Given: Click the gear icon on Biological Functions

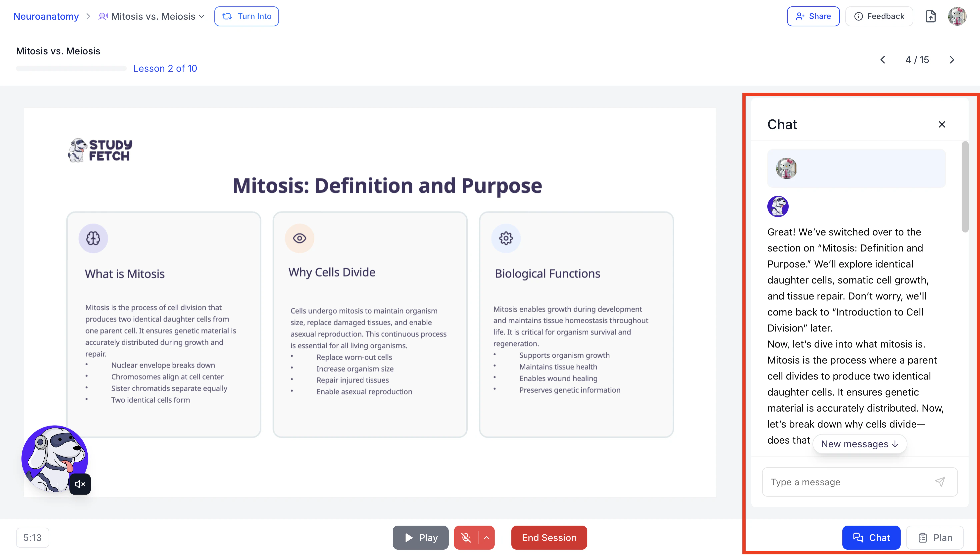Looking at the screenshot, I should (x=506, y=238).
